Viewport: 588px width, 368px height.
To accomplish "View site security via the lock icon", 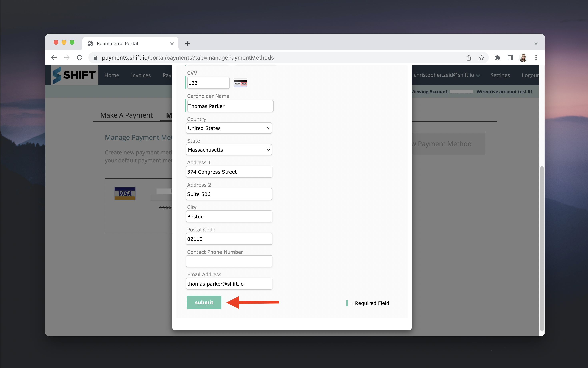I will 95,58.
